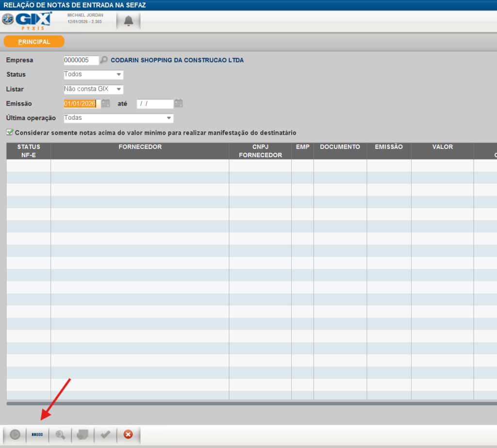
Task: Click the Empresa lookup magnifier icon
Action: [104, 60]
